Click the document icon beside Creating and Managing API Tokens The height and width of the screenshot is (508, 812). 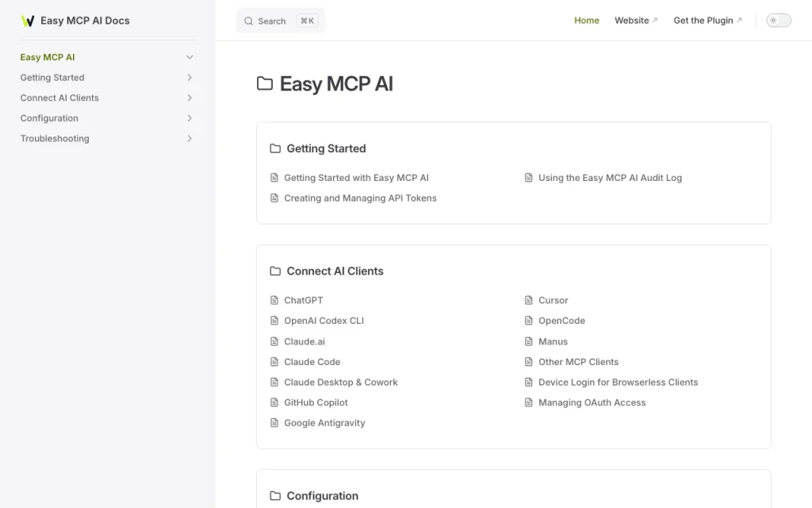tap(274, 198)
